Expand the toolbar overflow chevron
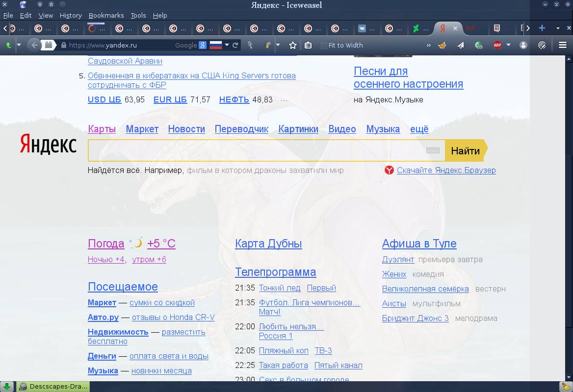Image resolution: width=573 pixels, height=392 pixels. [429, 45]
